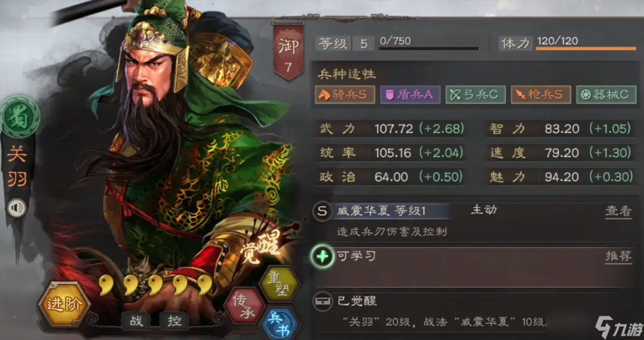The height and width of the screenshot is (340, 644).
Task: Select the 盾兵A troop type
Action: click(x=410, y=95)
